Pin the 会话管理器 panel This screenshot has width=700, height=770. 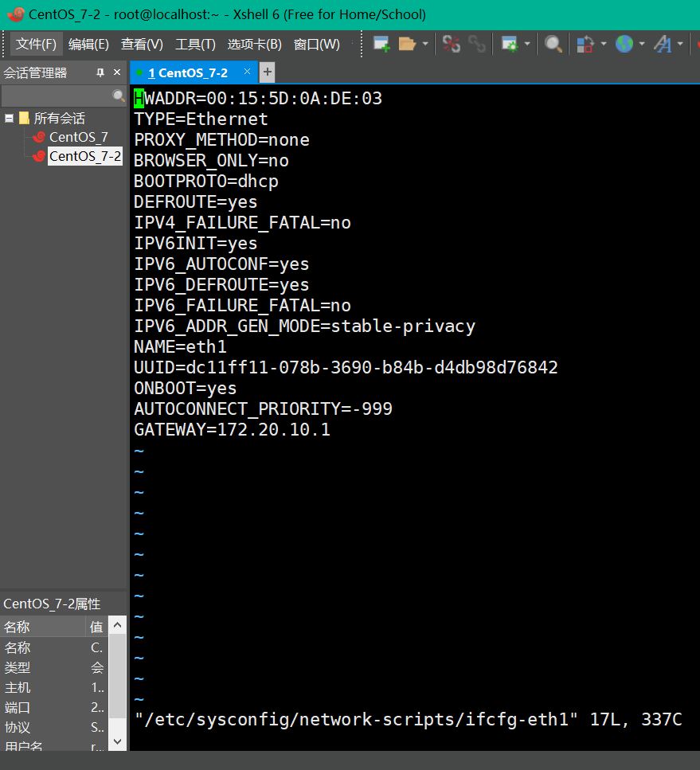(x=100, y=72)
